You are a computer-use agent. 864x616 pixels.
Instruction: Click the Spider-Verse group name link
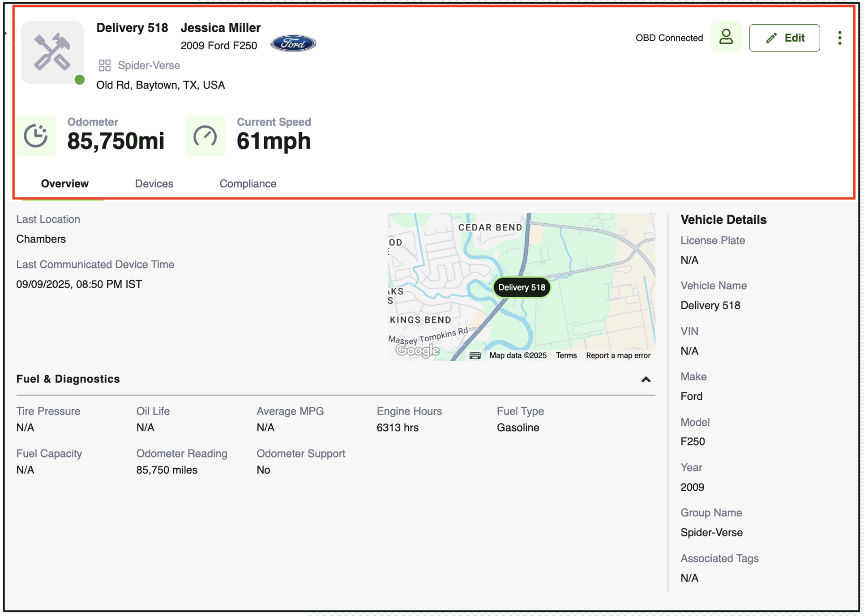[x=149, y=65]
